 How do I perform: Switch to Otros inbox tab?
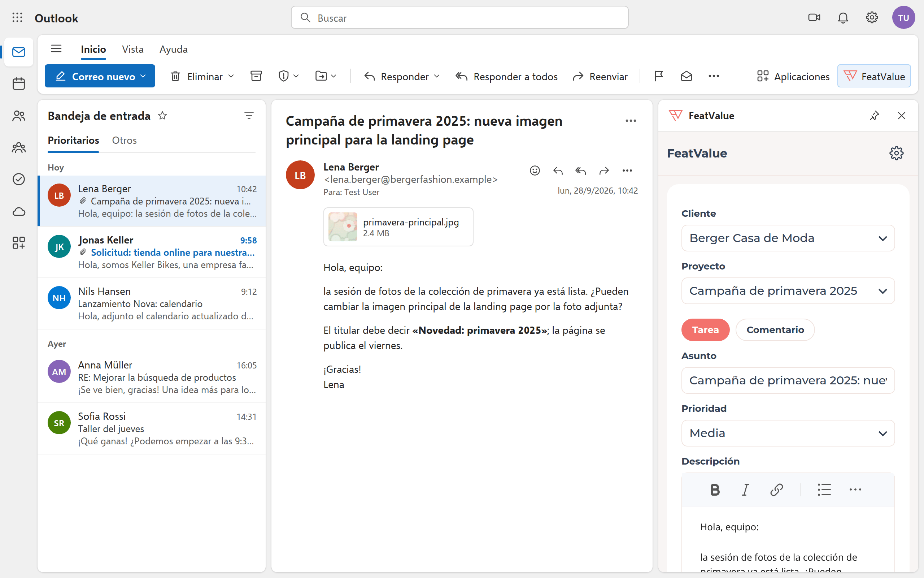coord(124,140)
